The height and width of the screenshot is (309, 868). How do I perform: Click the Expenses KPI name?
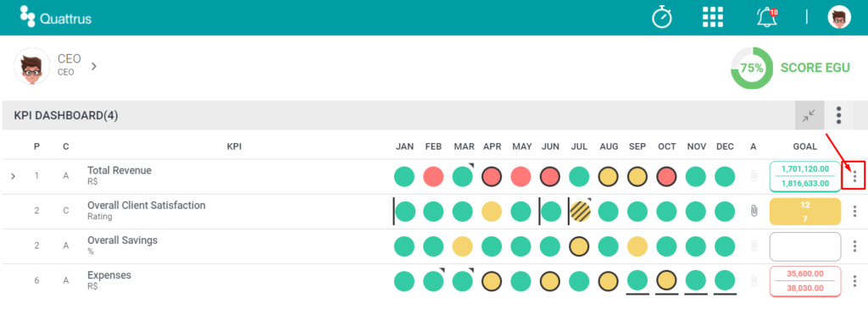tap(109, 275)
